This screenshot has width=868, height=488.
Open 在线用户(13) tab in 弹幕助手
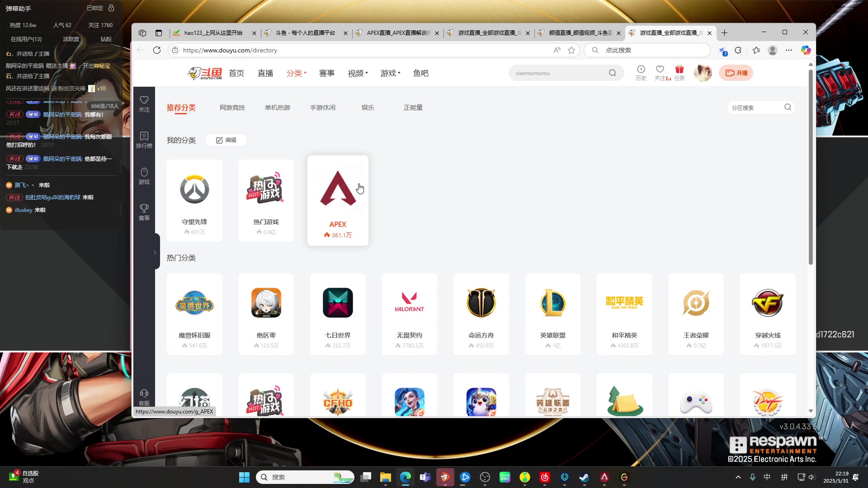coord(26,39)
